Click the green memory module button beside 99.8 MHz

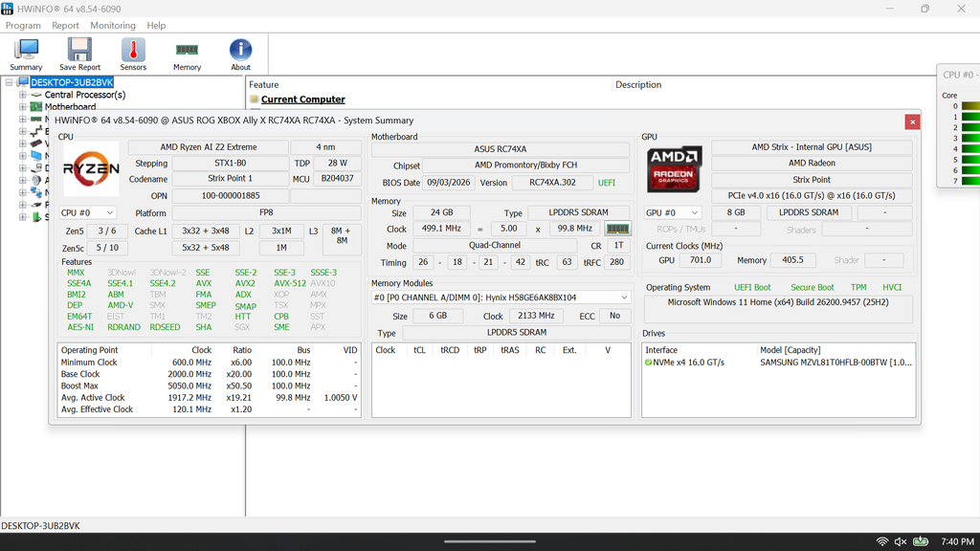[x=617, y=229]
